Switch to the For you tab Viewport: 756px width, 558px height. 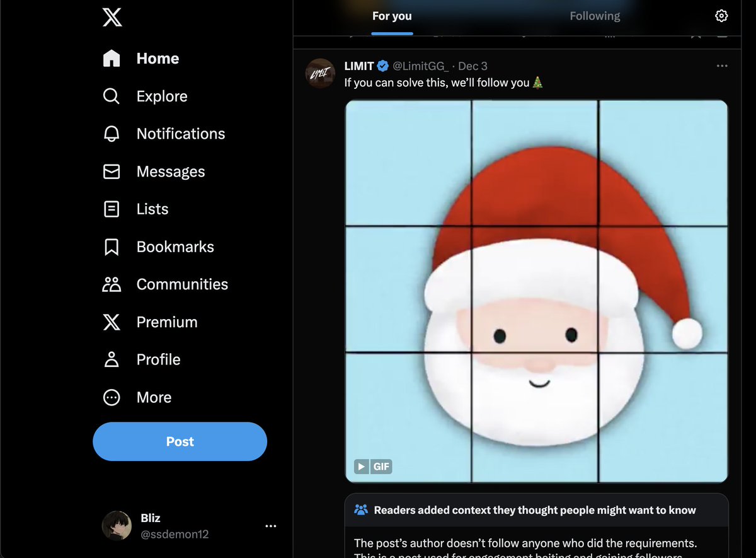[392, 16]
